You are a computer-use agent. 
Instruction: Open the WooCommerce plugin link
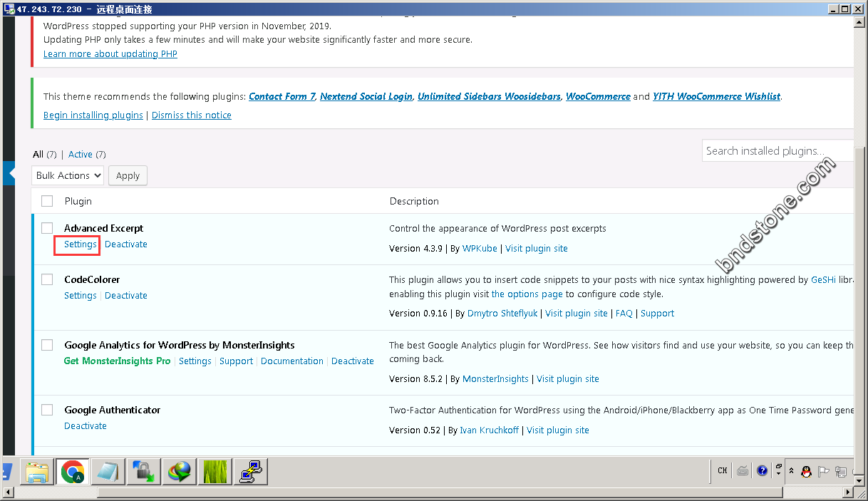coord(598,96)
